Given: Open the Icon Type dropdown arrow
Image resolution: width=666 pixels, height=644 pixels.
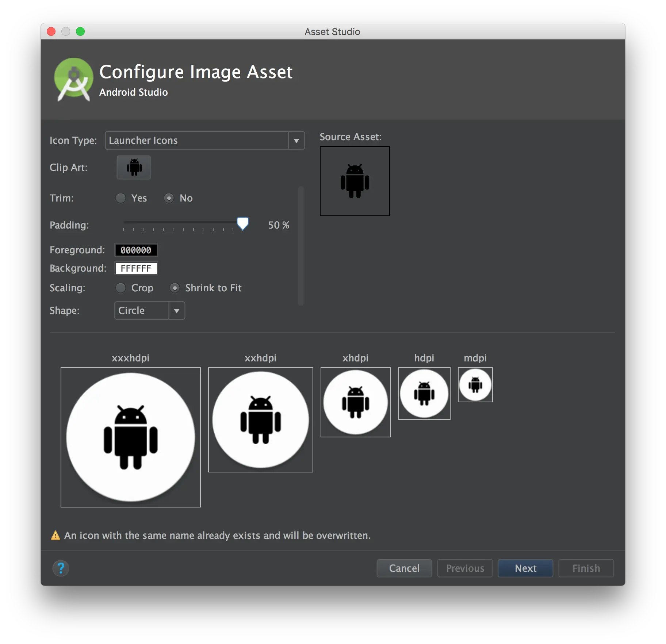Looking at the screenshot, I should tap(296, 141).
